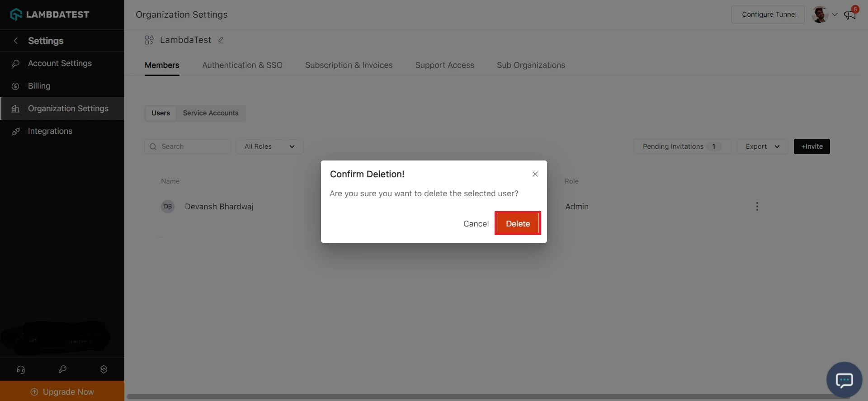Open the Sub Organizations tab

pyautogui.click(x=531, y=65)
